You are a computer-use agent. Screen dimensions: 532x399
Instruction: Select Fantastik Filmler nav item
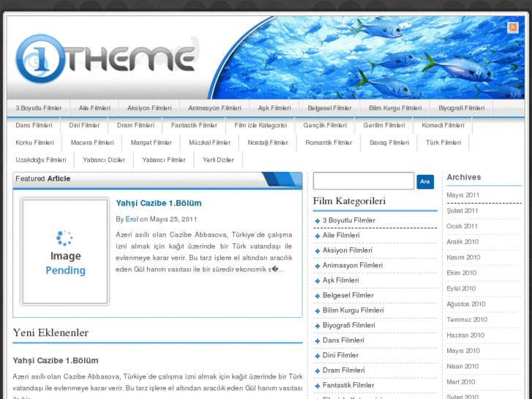194,125
